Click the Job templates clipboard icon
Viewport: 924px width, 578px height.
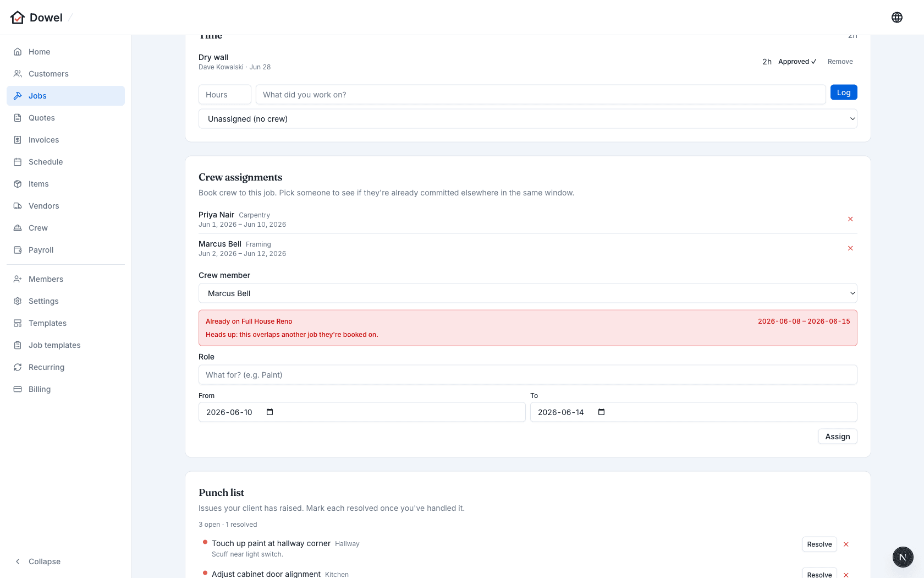point(18,345)
